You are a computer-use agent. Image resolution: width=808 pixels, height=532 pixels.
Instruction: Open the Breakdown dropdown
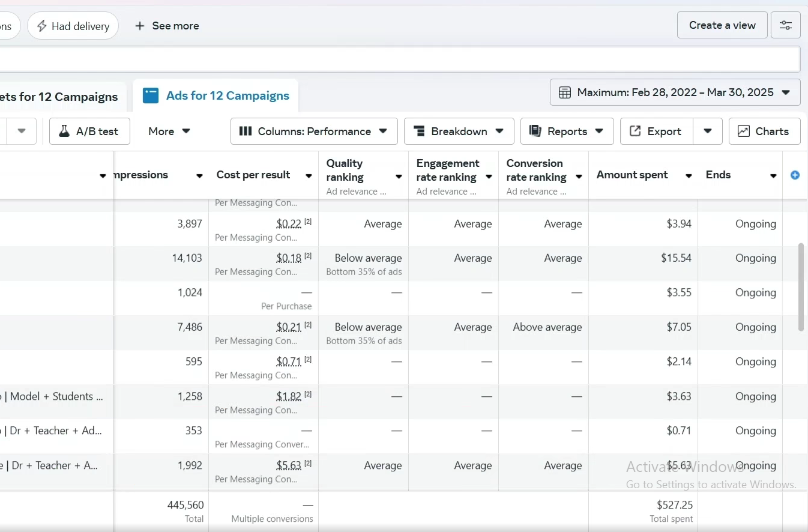[x=459, y=131]
